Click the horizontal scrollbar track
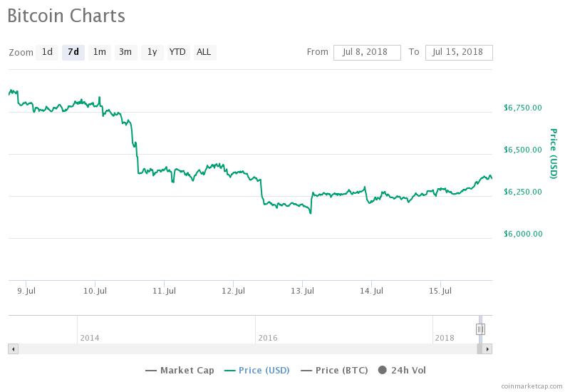 click(x=242, y=349)
